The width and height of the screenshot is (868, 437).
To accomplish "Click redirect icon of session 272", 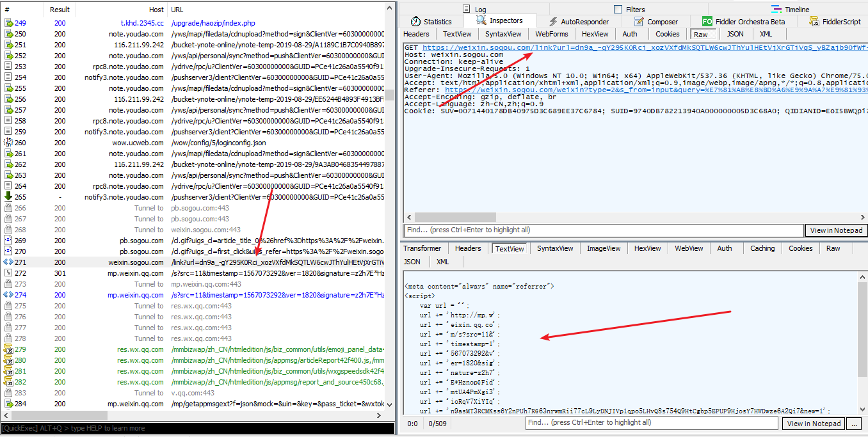I will pyautogui.click(x=9, y=273).
